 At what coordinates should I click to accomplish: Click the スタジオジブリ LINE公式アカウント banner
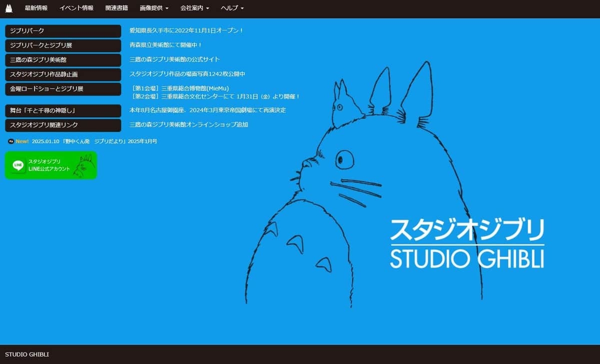(50, 164)
